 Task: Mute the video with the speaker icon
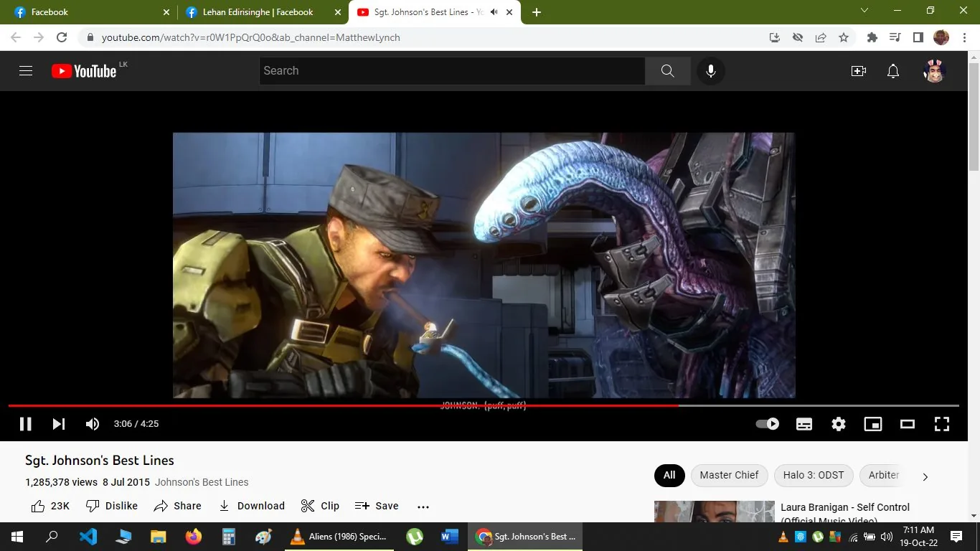[92, 424]
